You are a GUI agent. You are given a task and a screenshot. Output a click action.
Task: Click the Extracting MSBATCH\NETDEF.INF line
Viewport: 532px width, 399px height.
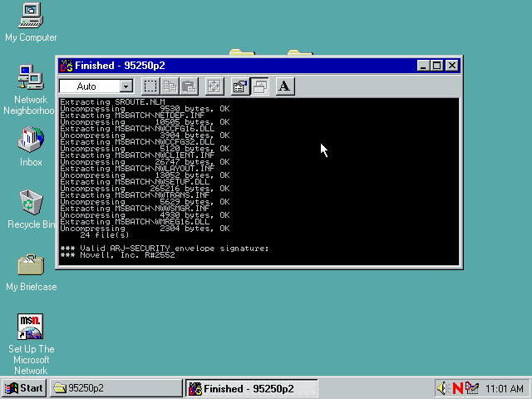click(x=132, y=116)
